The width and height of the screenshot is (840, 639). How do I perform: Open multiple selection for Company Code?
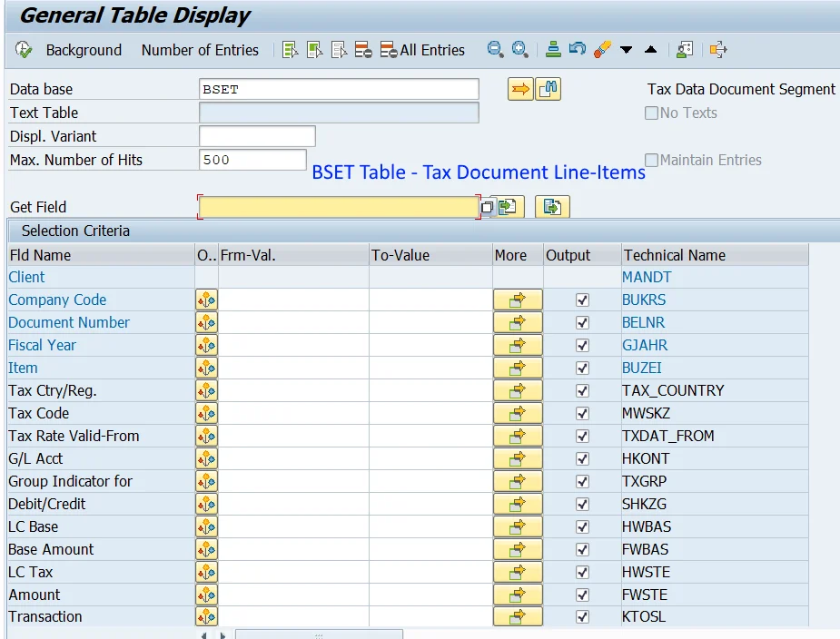coord(518,300)
